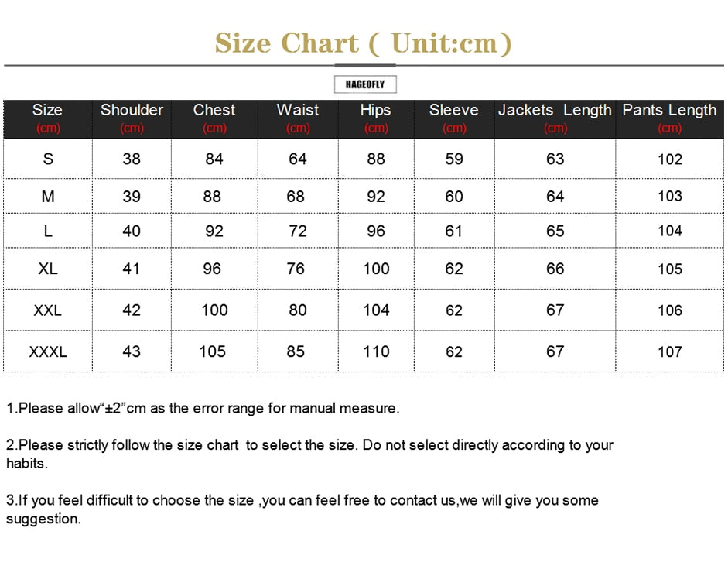This screenshot has width=728, height=569.
Task: Click waist value 76 in XL row
Action: (x=296, y=269)
